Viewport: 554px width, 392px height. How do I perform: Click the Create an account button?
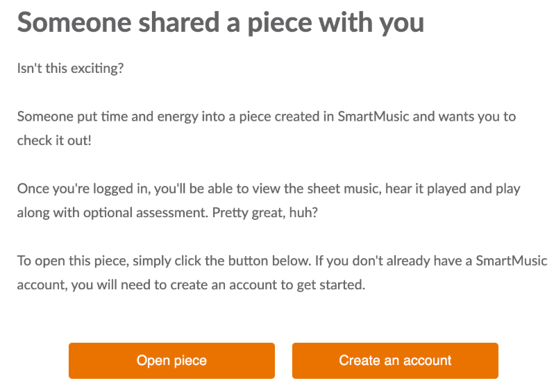coord(395,361)
